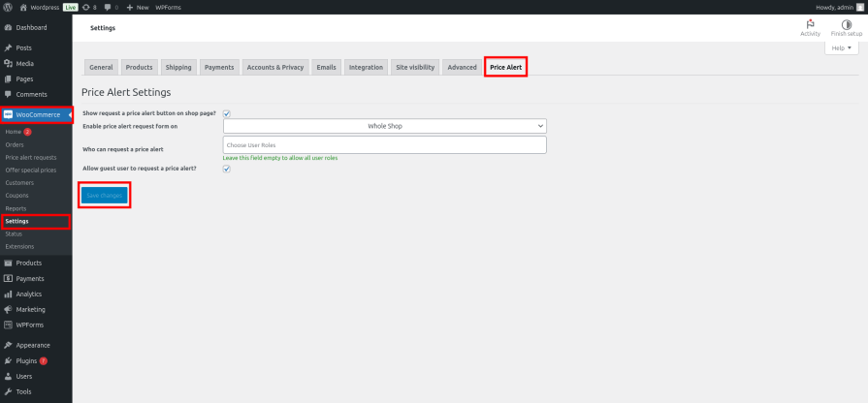Click the Marketing megaphone icon
This screenshot has width=868, height=403.
(x=8, y=310)
